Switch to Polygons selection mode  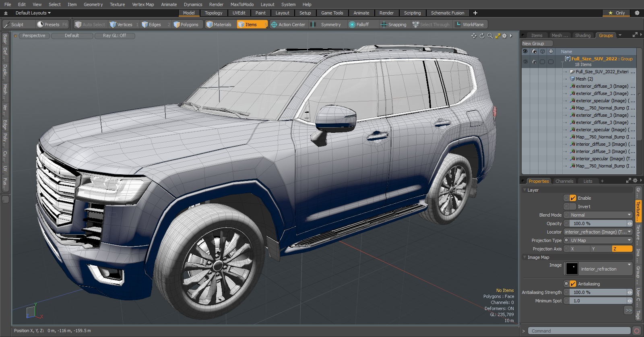click(186, 25)
